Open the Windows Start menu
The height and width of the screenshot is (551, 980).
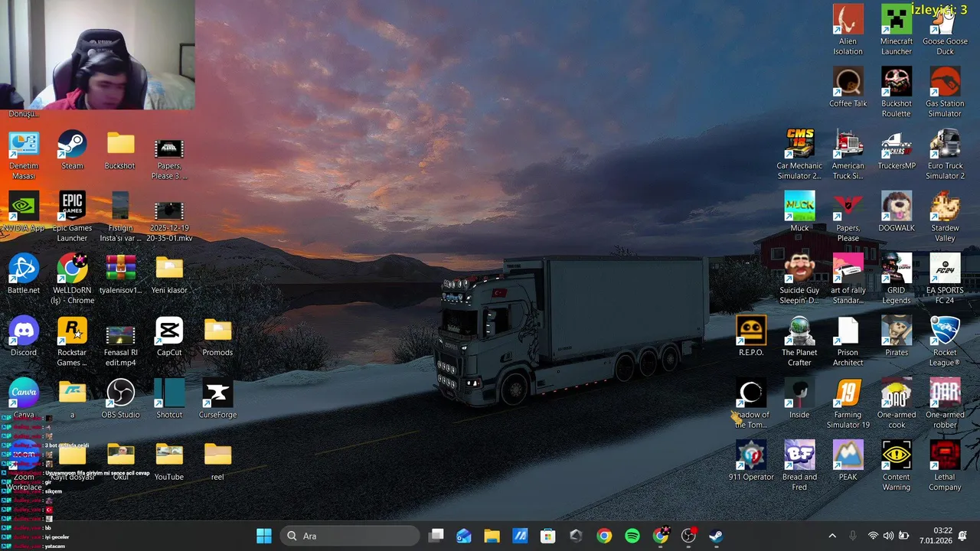point(264,536)
